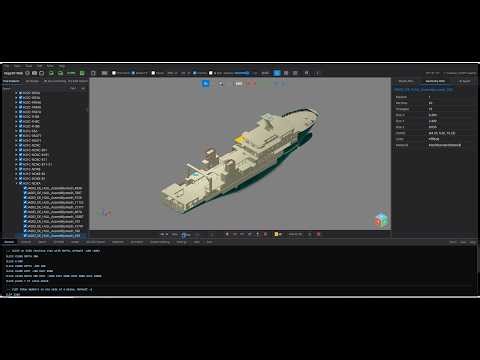
Task: Click the value in the last properties row
Action: point(445,145)
